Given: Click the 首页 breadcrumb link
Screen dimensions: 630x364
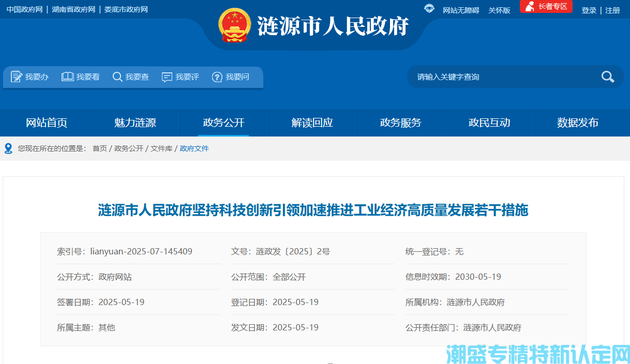Looking at the screenshot, I should point(100,148).
